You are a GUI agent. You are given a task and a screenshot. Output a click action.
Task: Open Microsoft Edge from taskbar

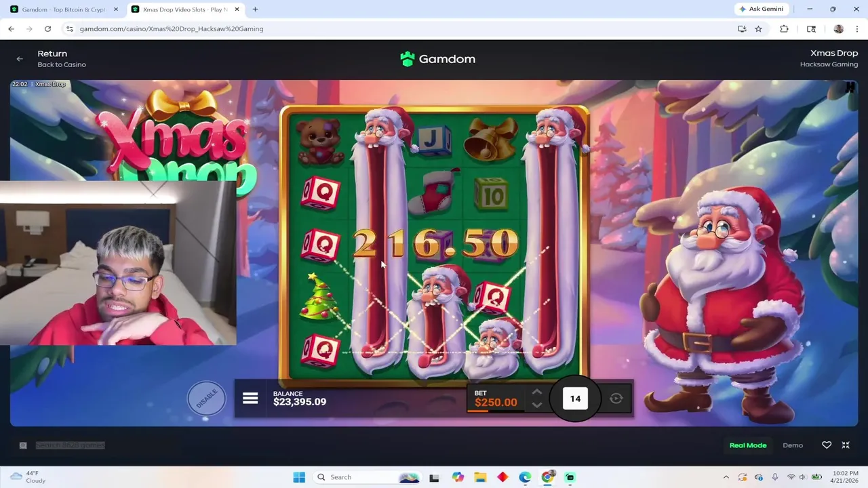coord(525,477)
